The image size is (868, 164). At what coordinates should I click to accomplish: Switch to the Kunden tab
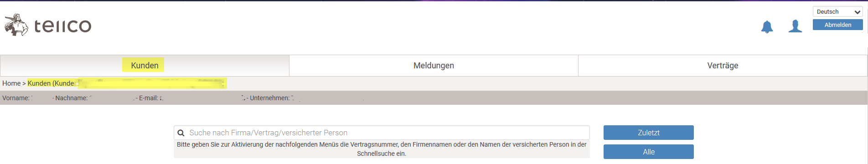point(145,66)
